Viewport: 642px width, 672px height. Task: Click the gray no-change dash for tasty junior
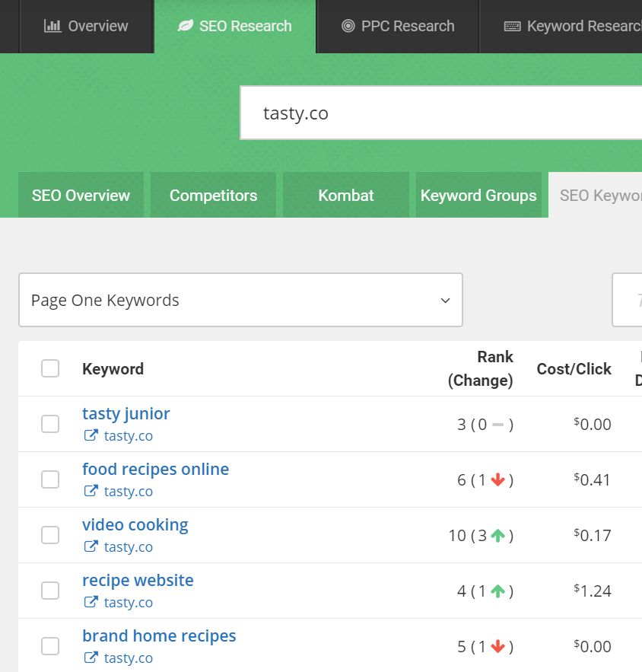pos(497,425)
